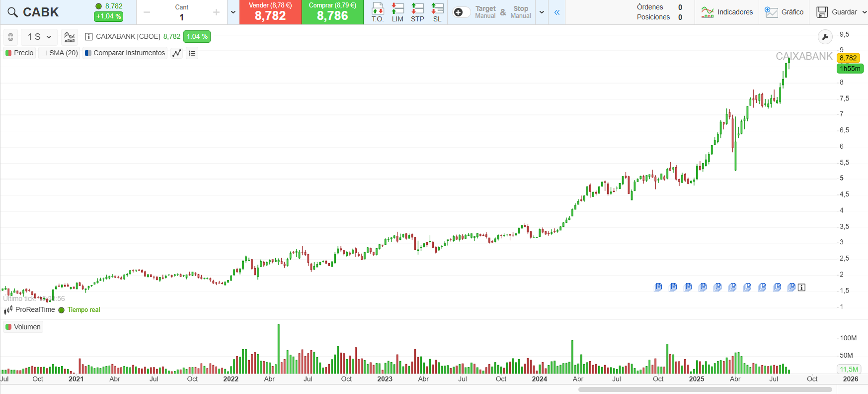Click the green Comprar 8,786 button
Viewport: 868px width, 394px height.
click(332, 12)
